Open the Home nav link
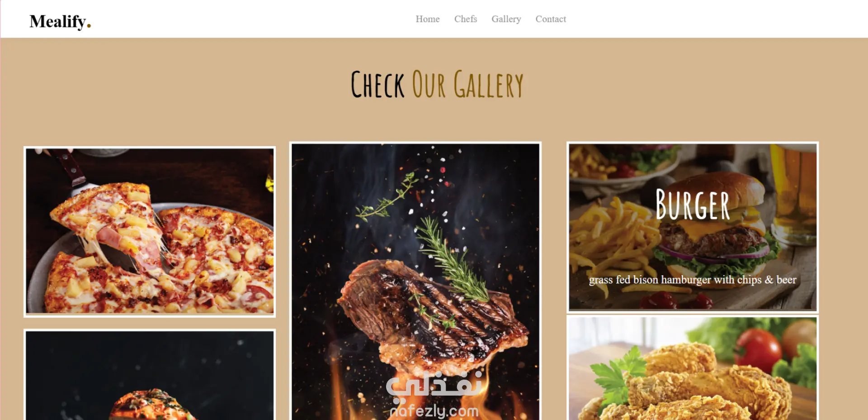868x420 pixels. point(427,19)
